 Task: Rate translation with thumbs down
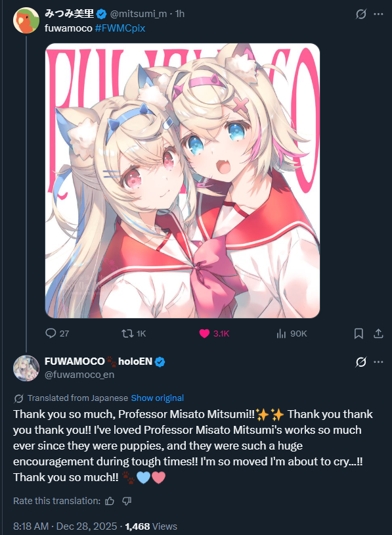coord(127,501)
